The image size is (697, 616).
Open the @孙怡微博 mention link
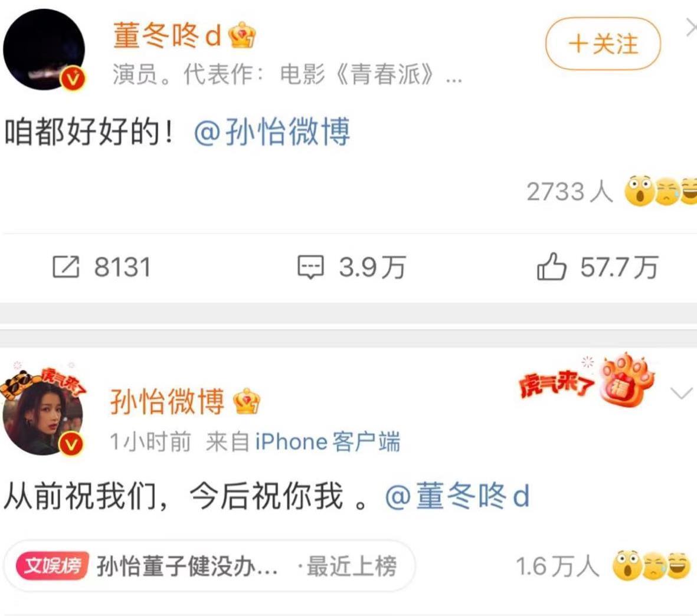coord(272,132)
